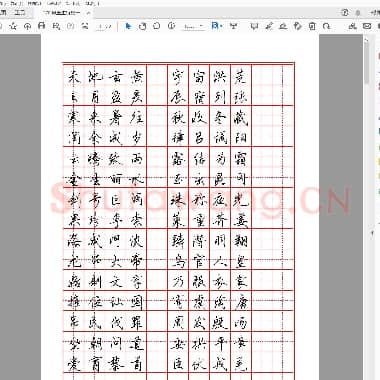Go to the previous page arrow
The height and width of the screenshot is (380, 380).
click(x=70, y=26)
